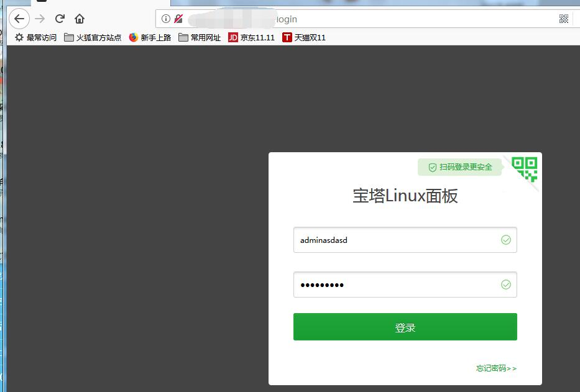Open the 新手上路 bookmark
The height and width of the screenshot is (392, 580).
point(150,37)
